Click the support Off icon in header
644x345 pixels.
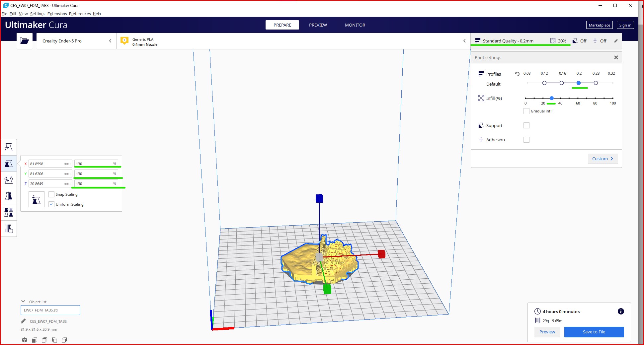575,41
